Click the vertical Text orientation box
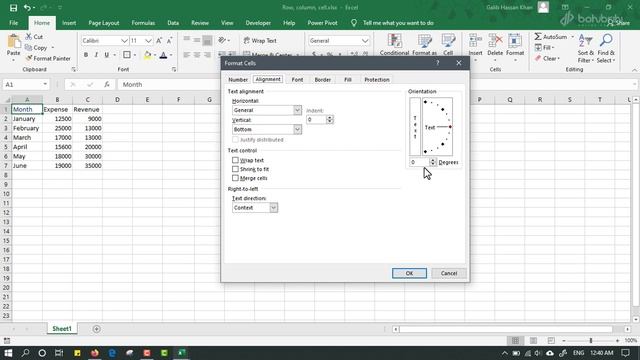The image size is (640, 360). (x=415, y=127)
